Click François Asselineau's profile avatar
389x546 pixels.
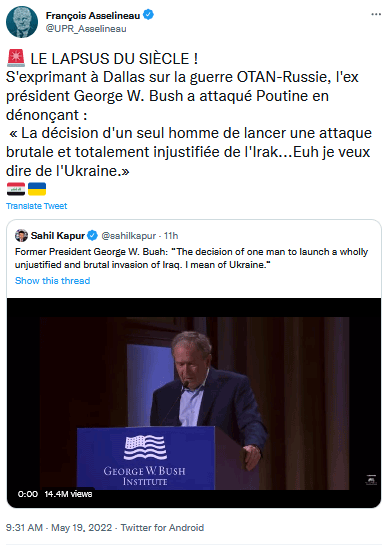pos(22,22)
